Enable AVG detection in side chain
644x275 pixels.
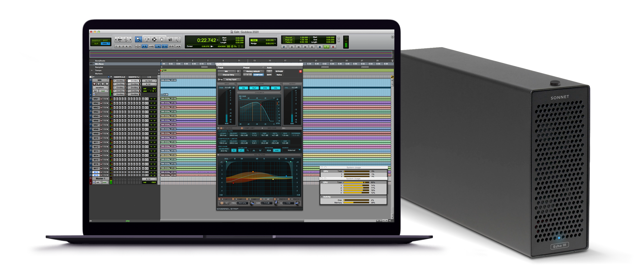pos(277,150)
